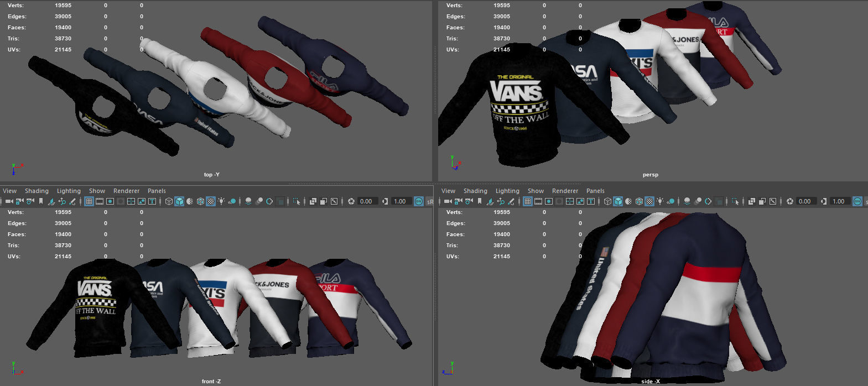Toggle X-Ray Active Components in front -Z panel
This screenshot has width=868, height=386.
pyautogui.click(x=324, y=201)
